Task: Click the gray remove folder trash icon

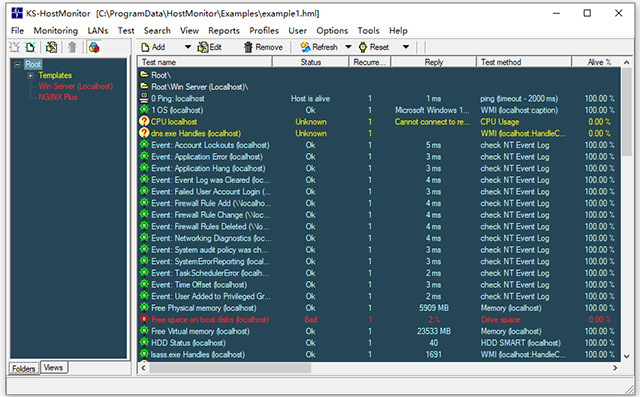Action: click(72, 47)
